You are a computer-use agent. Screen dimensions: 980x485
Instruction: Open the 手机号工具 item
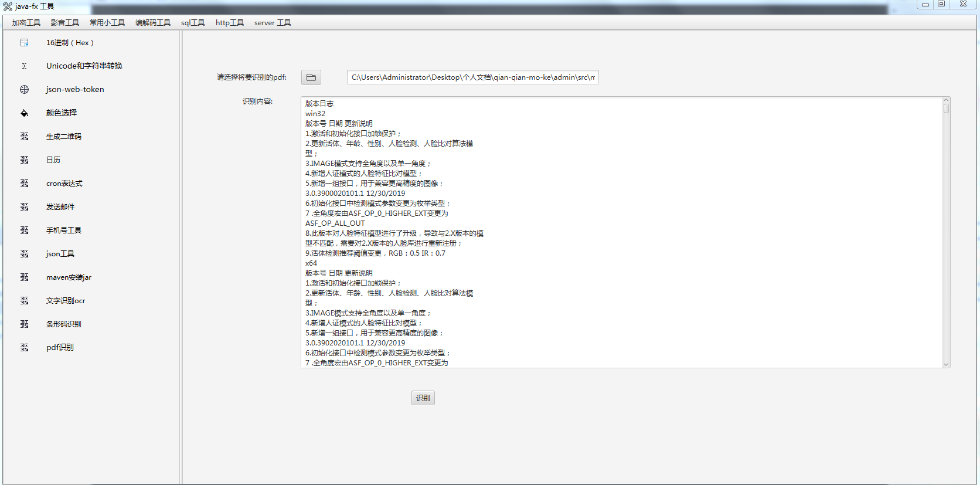coord(64,230)
